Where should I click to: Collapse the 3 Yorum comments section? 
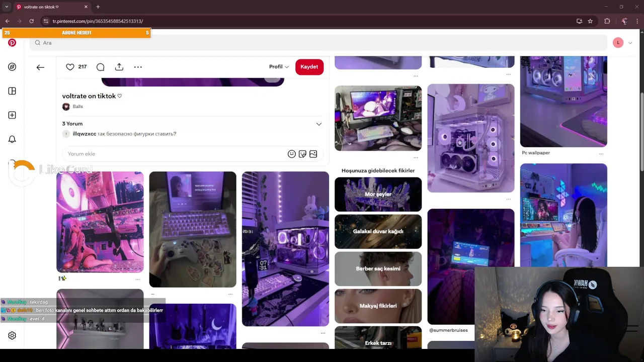pos(318,124)
